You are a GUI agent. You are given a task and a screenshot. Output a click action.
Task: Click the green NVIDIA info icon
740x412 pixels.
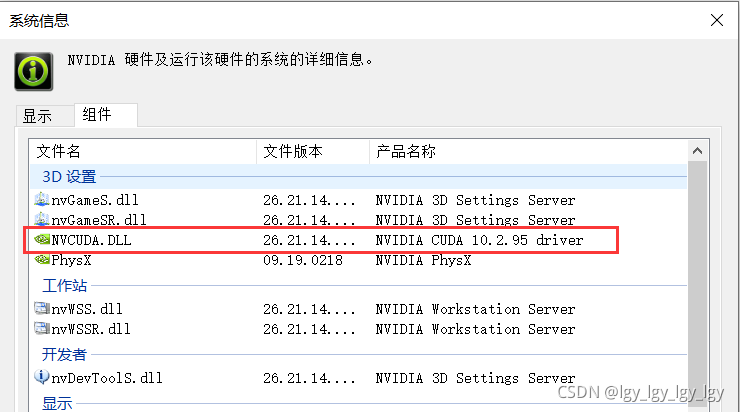coord(34,71)
